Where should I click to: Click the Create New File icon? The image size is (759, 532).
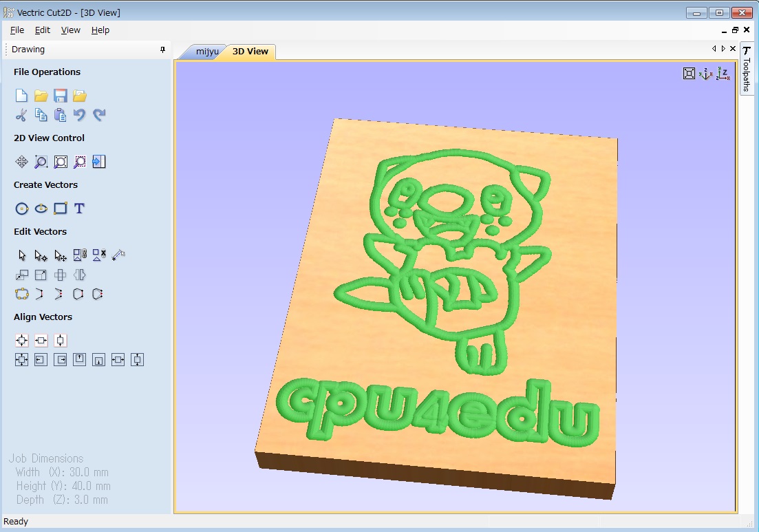click(22, 96)
